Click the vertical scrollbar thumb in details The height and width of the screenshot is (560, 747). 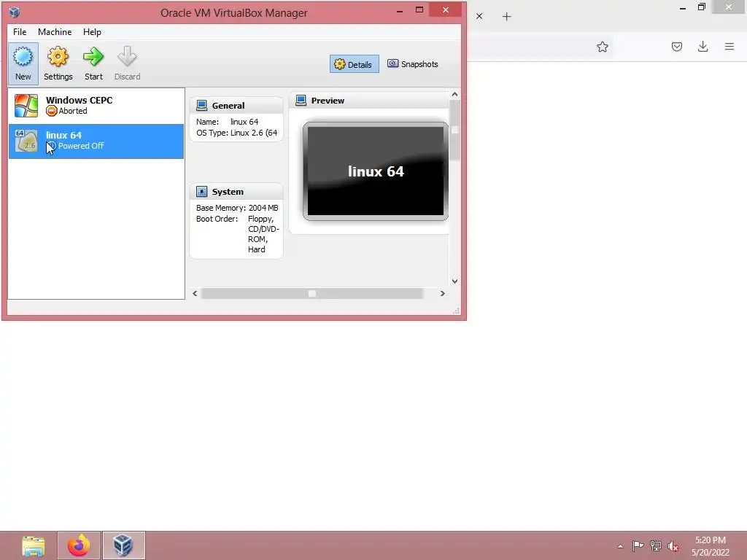(454, 130)
